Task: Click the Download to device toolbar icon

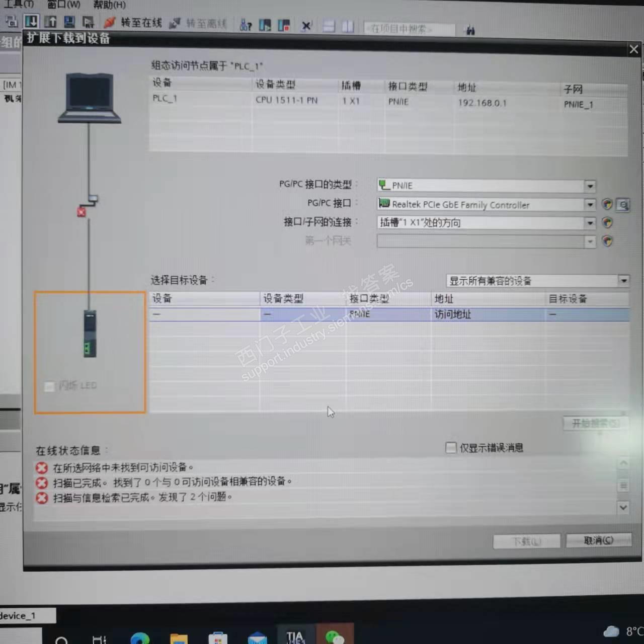Action: 31,21
